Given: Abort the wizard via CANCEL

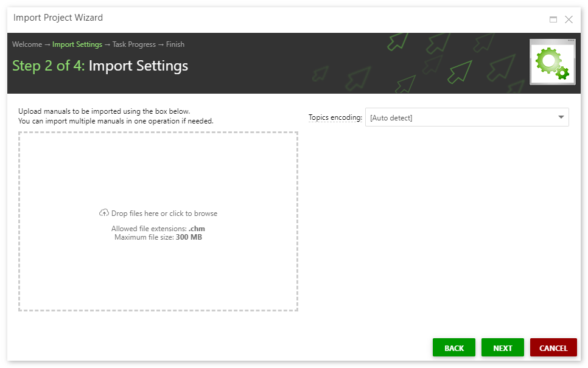Looking at the screenshot, I should pyautogui.click(x=553, y=348).
